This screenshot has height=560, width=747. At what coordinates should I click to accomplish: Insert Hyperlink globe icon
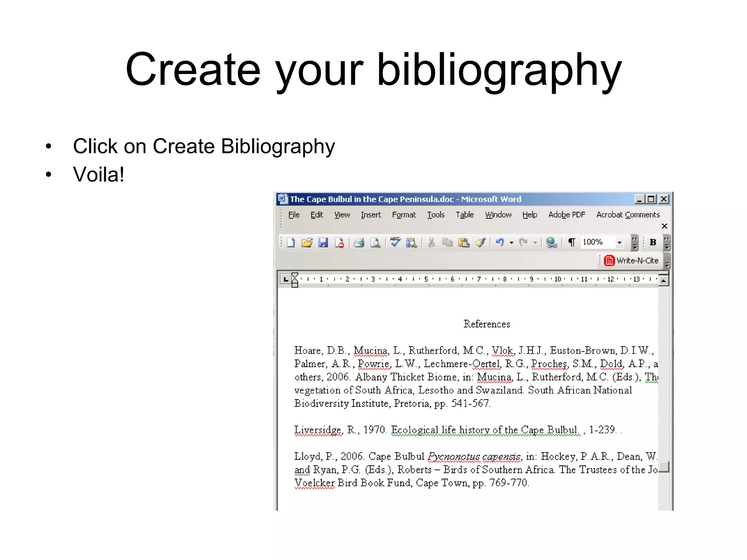(551, 242)
